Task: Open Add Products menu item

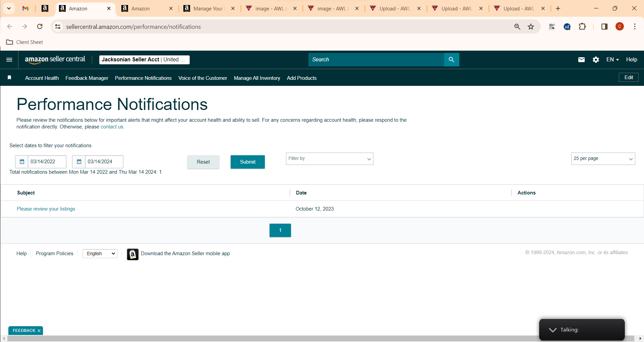Action: click(x=302, y=78)
